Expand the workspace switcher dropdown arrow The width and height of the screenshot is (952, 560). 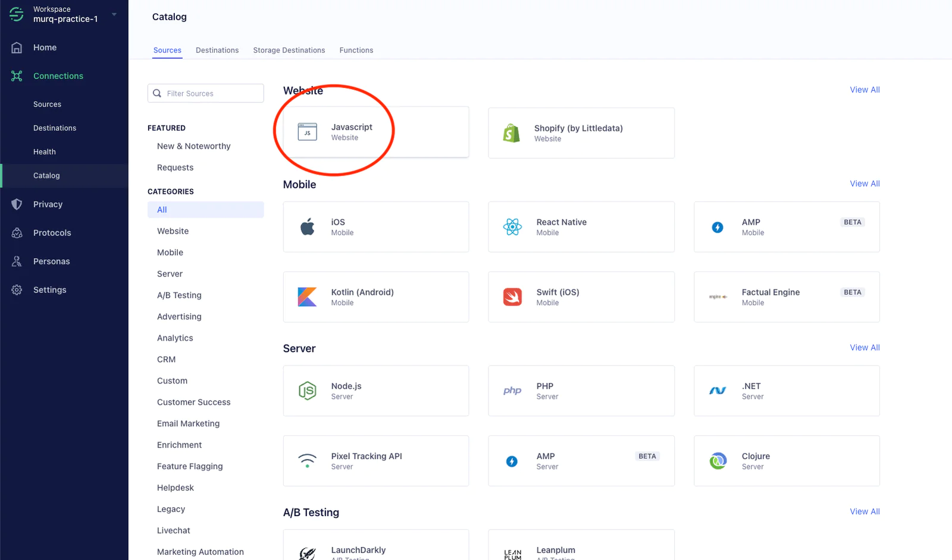coord(114,14)
